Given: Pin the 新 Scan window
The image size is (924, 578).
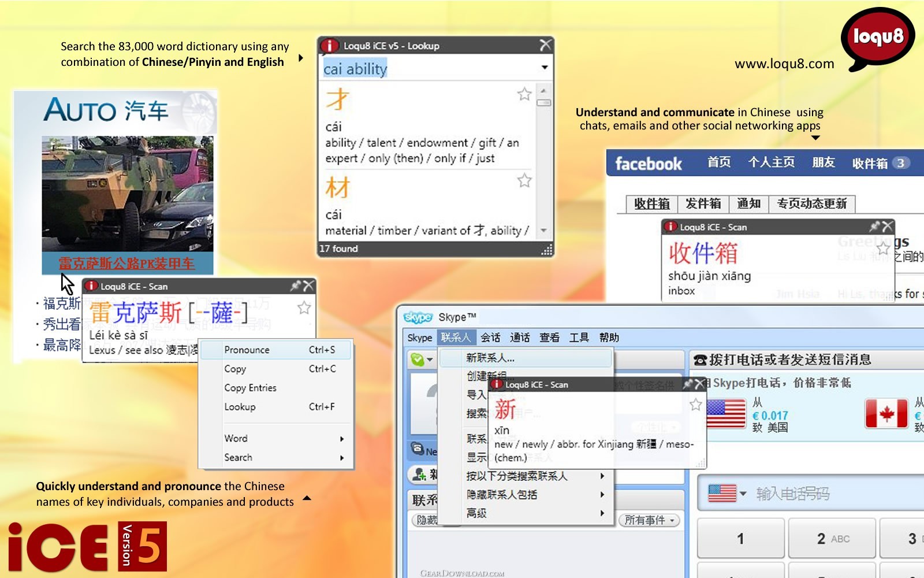Looking at the screenshot, I should [x=688, y=384].
